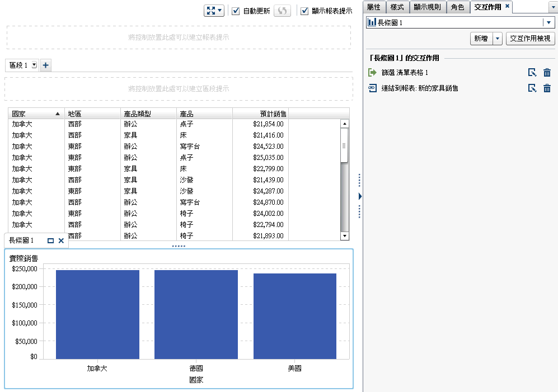Click the refresh icon beside 自動更新
558x392 pixels.
click(x=282, y=10)
